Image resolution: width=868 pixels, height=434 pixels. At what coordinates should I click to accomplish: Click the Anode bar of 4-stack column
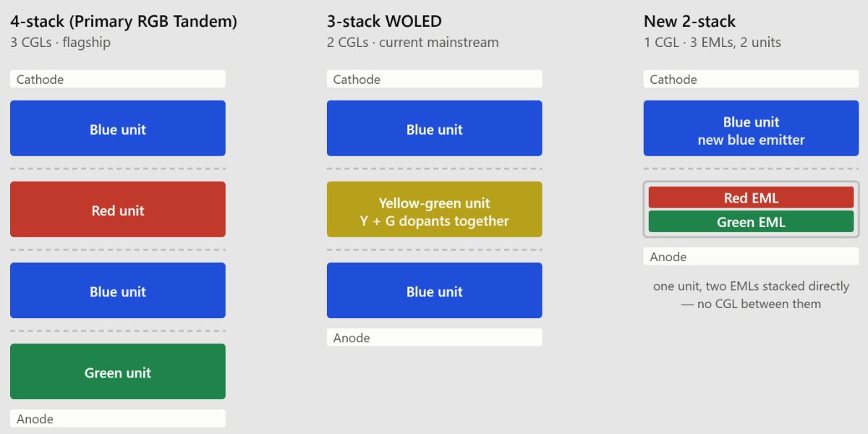118,419
